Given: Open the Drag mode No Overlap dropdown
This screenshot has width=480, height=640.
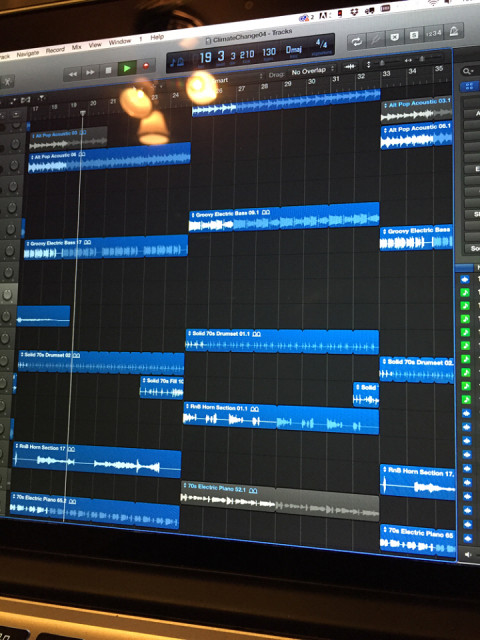Looking at the screenshot, I should [x=312, y=71].
